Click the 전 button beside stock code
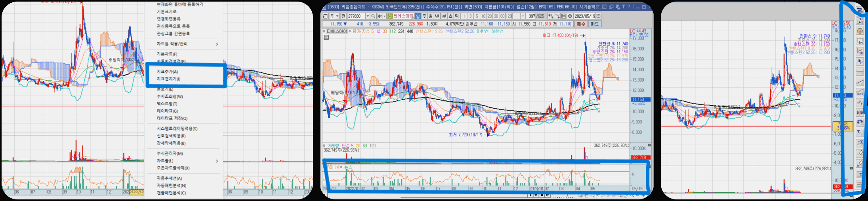Image resolution: width=868 pixels, height=201 pixels. coord(343,16)
